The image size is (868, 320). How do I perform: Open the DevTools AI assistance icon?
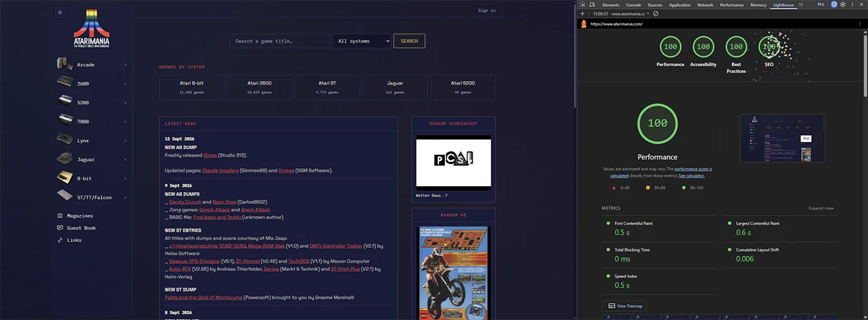tap(834, 4)
